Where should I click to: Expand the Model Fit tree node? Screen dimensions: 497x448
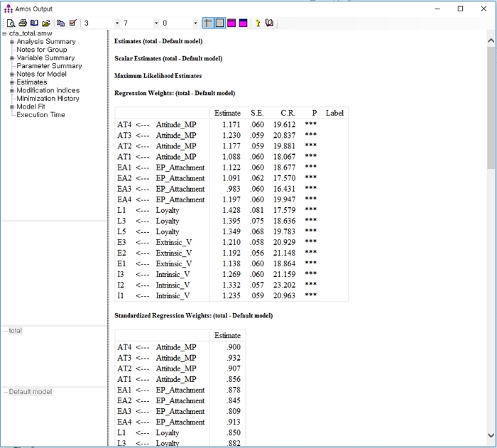(12, 106)
